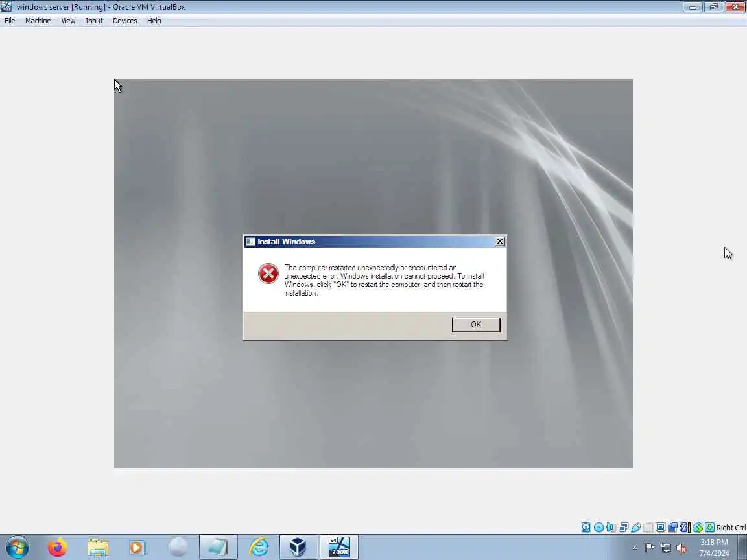747x560 pixels.
Task: Open the Help menu
Action: click(x=154, y=21)
